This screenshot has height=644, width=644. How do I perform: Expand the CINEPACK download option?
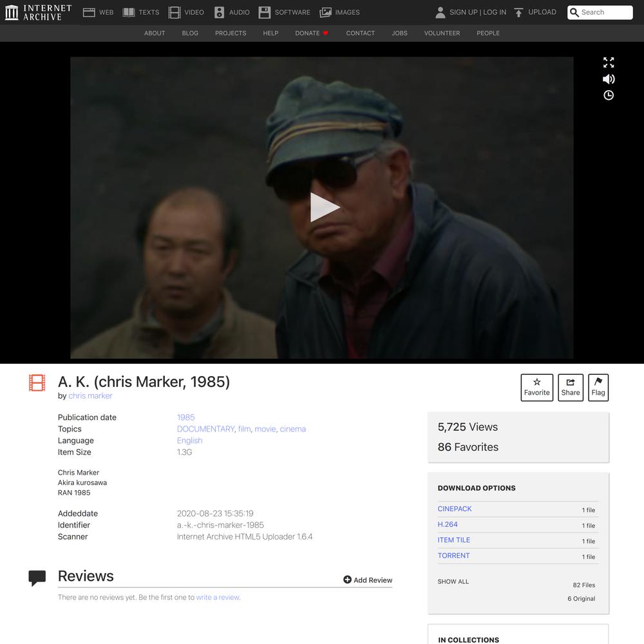click(454, 509)
